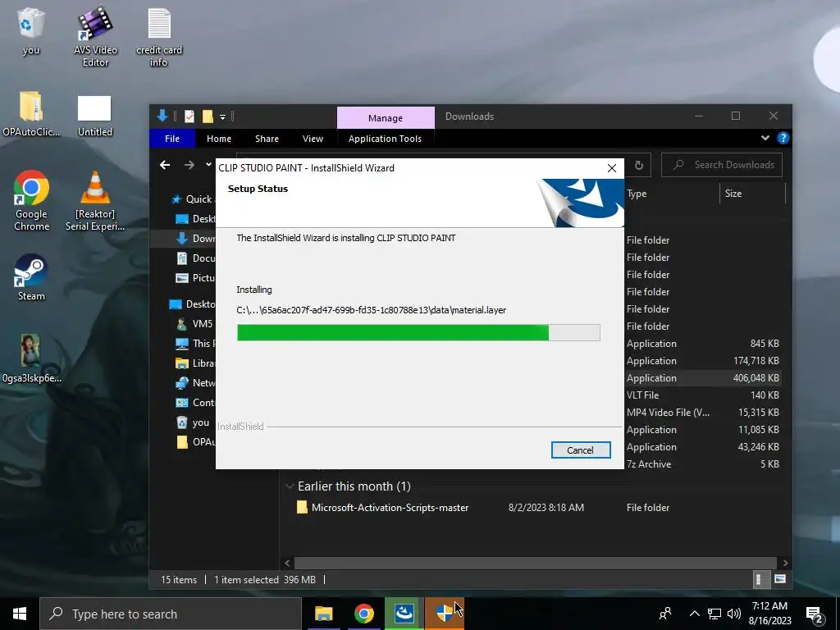Select VM5 in navigation pane
Screen dimensions: 840x630
point(194,323)
